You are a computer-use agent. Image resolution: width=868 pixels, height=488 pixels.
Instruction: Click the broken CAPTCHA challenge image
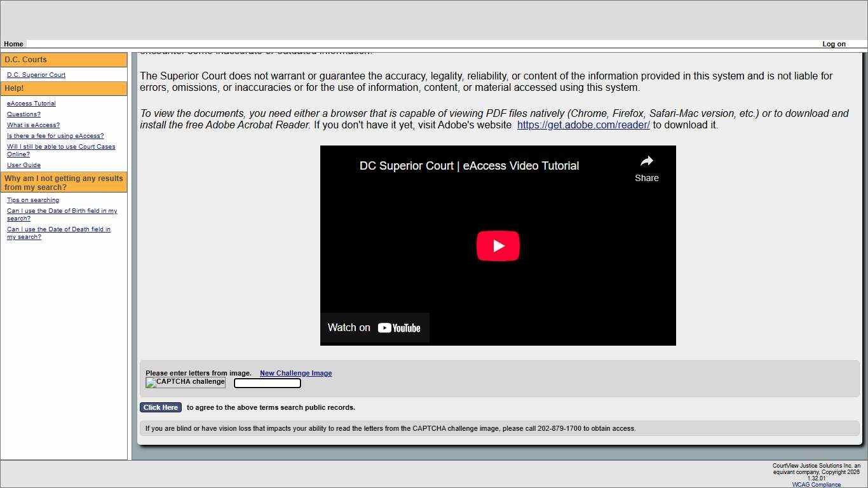point(185,383)
